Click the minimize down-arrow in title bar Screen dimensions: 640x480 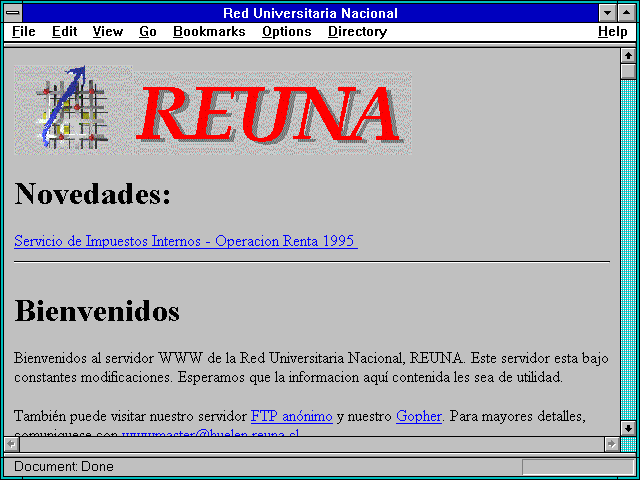[x=608, y=13]
